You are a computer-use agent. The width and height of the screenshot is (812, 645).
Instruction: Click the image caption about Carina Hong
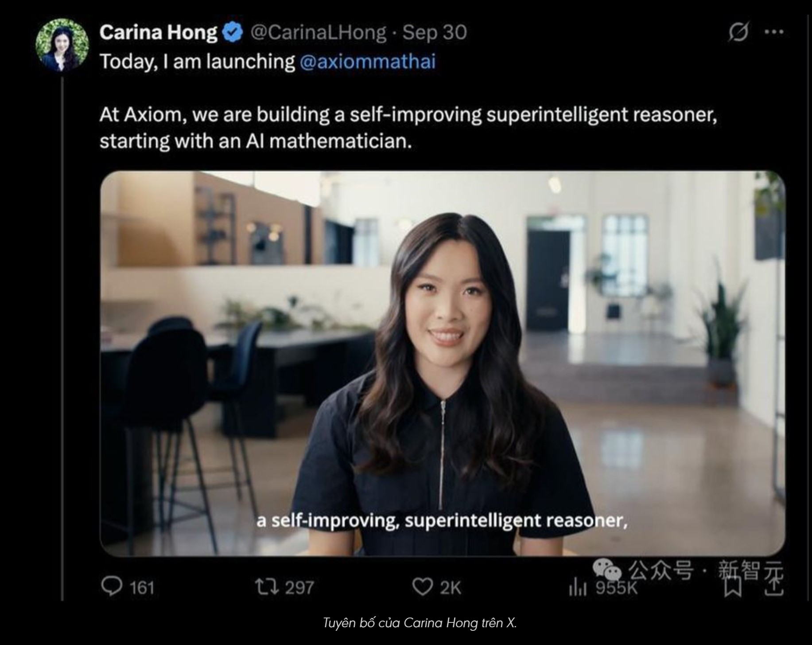pos(420,623)
